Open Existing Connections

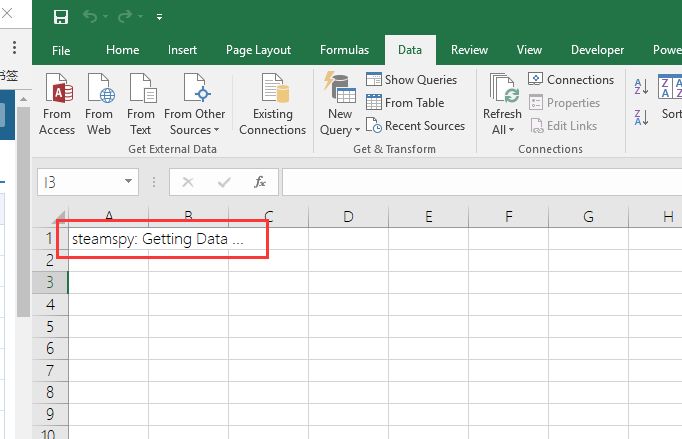point(273,104)
